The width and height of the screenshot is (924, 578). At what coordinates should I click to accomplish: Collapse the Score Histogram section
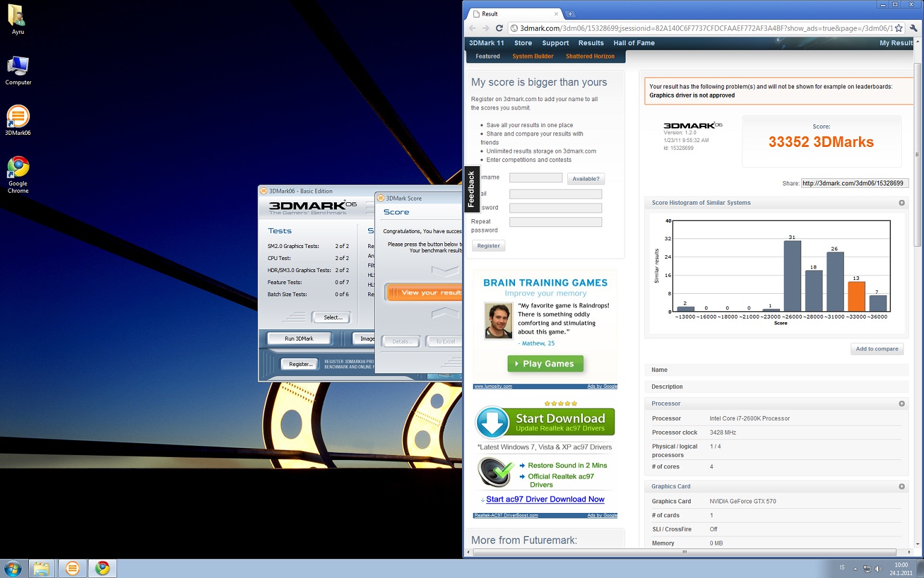901,203
